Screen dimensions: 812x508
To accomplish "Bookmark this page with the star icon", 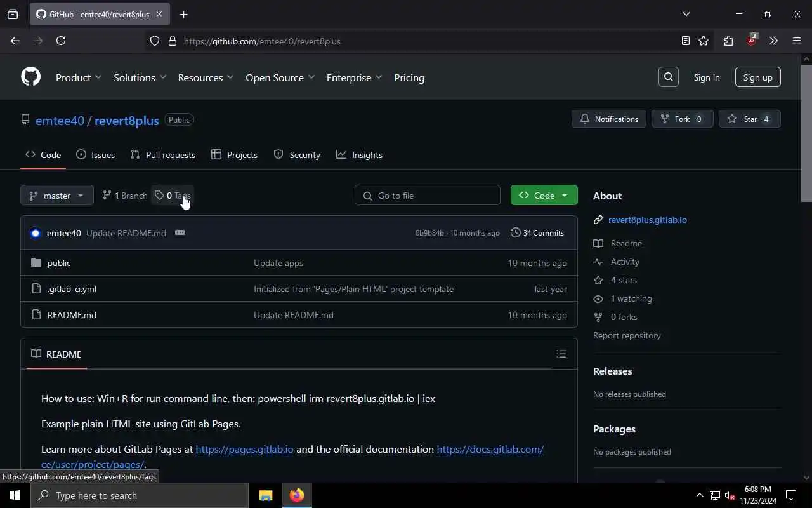I will coord(704,41).
